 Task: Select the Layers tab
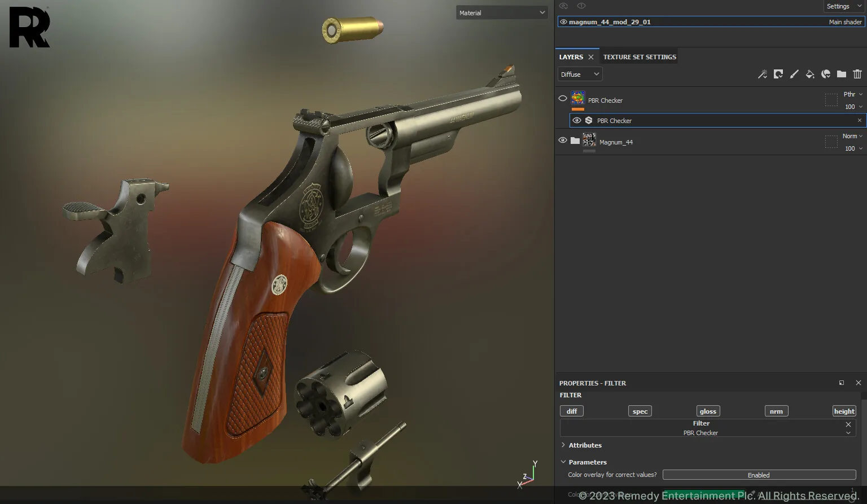click(571, 57)
